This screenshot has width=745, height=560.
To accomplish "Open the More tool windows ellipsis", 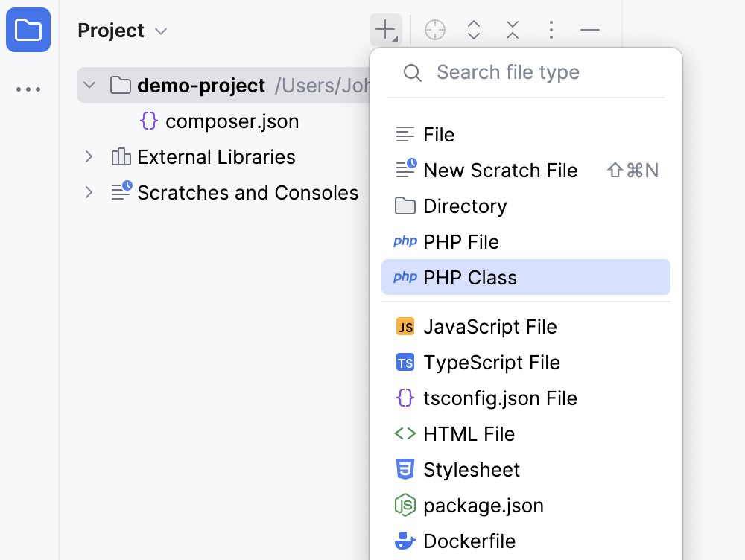I will (x=28, y=89).
